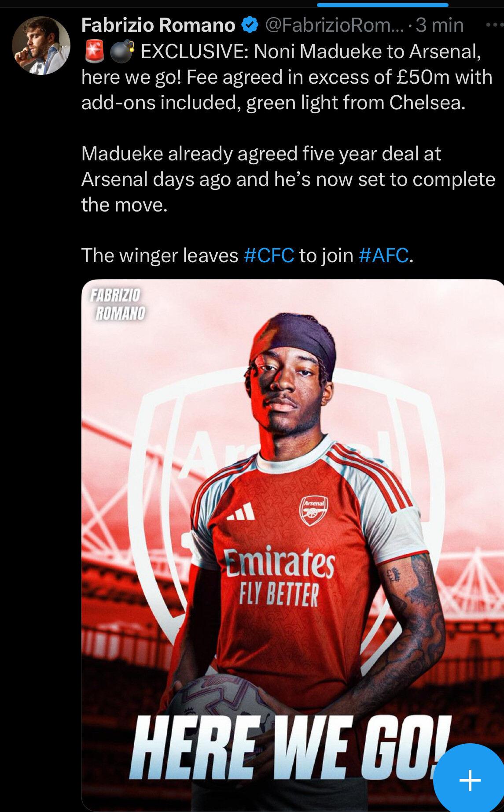Tap the Adidas logo on the jersey
This screenshot has width=504, height=812.
pyautogui.click(x=241, y=512)
